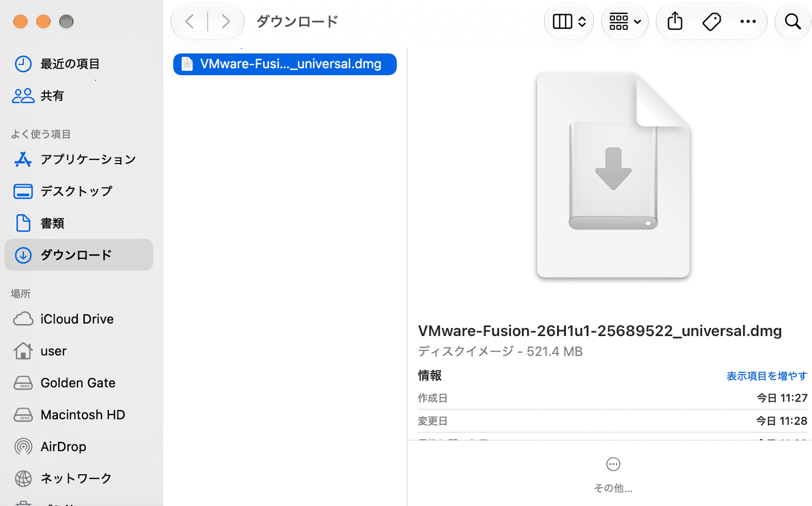This screenshot has height=506, width=812.
Task: Close the Finder window
Action: (x=21, y=22)
